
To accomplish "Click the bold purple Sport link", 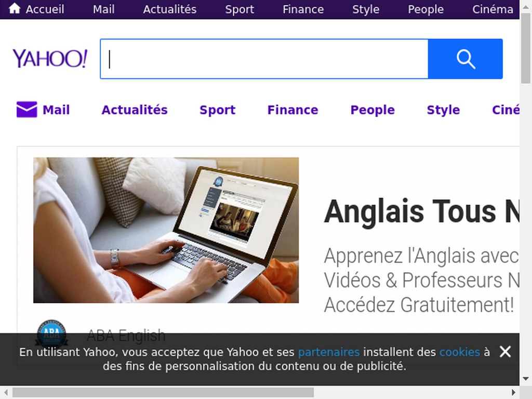I will (218, 110).
